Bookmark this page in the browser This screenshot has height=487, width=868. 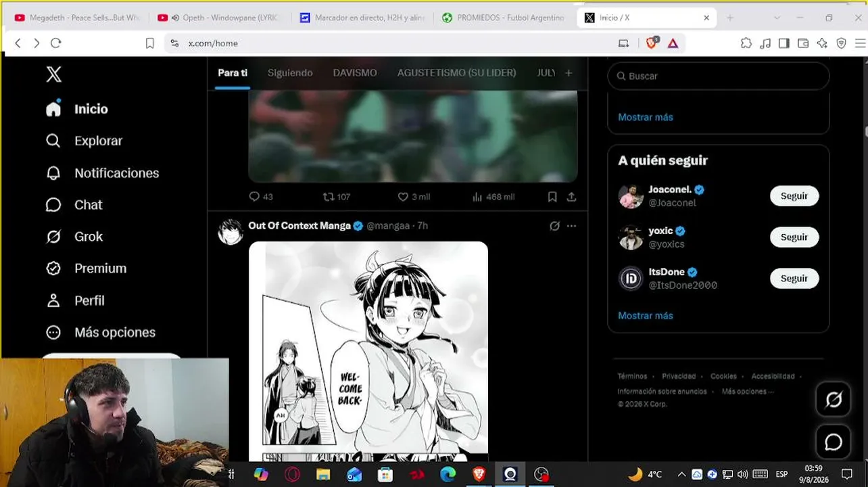(150, 43)
